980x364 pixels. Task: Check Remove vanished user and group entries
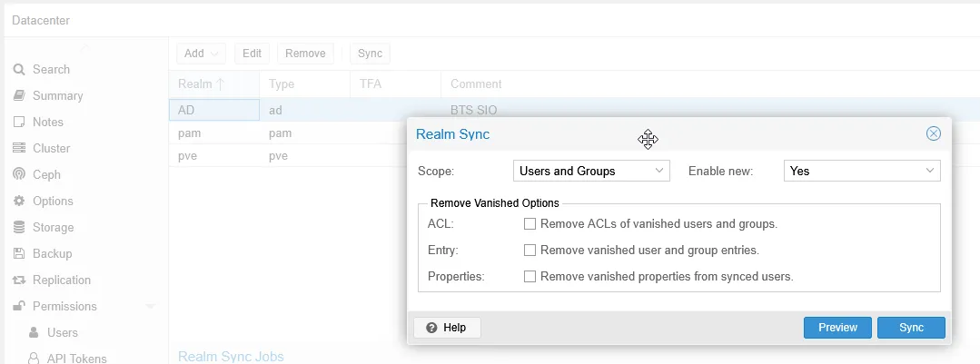tap(530, 250)
